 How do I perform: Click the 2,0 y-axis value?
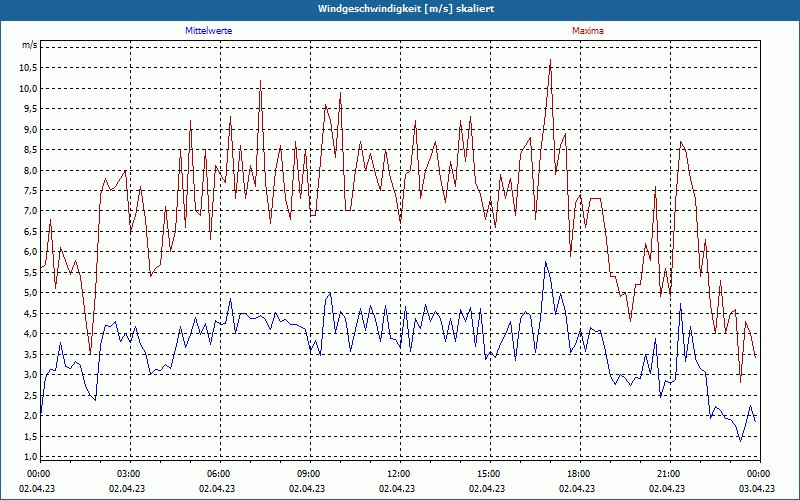[30, 415]
